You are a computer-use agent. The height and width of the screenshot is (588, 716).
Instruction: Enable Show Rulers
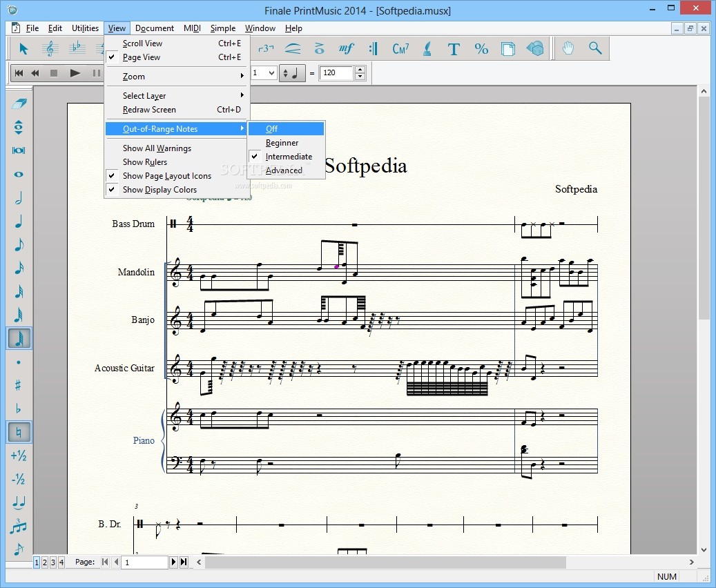(x=177, y=162)
